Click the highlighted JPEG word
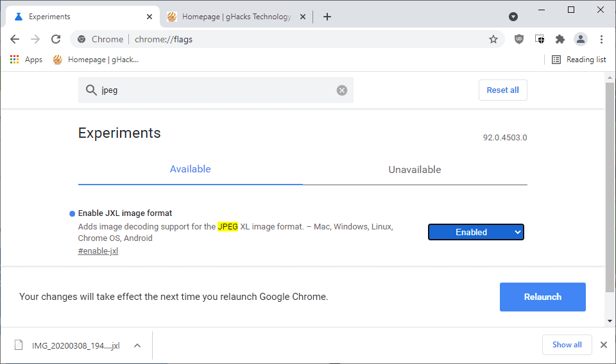 pyautogui.click(x=228, y=227)
